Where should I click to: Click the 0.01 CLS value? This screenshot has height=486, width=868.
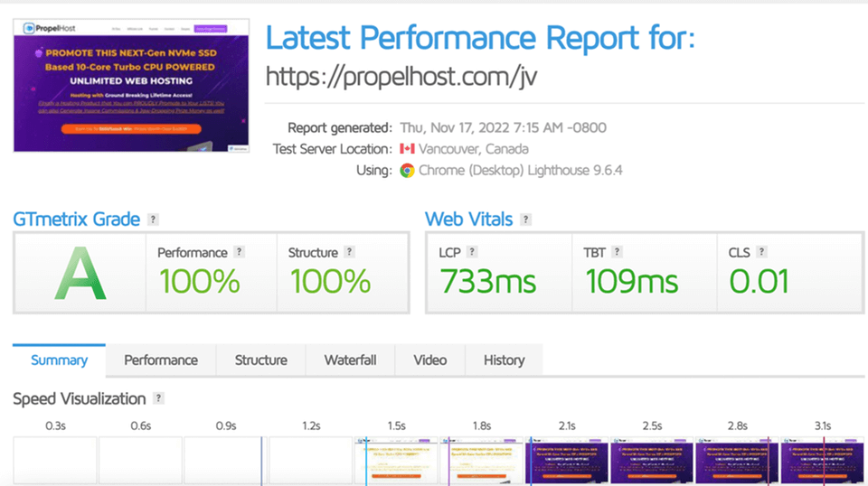[x=759, y=282]
